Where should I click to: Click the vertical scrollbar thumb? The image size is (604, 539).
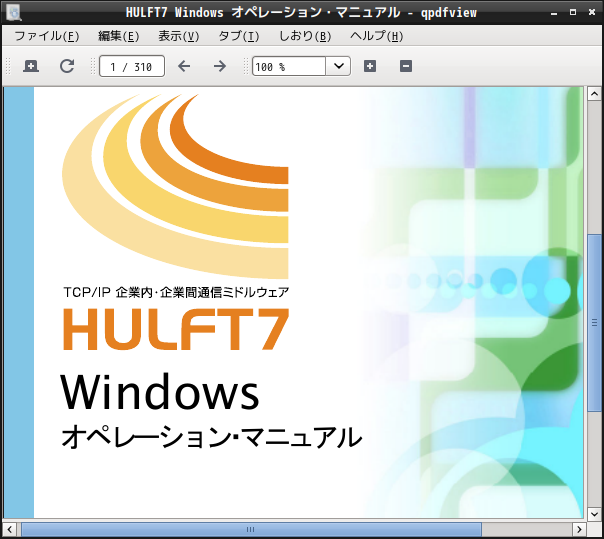[x=594, y=323]
